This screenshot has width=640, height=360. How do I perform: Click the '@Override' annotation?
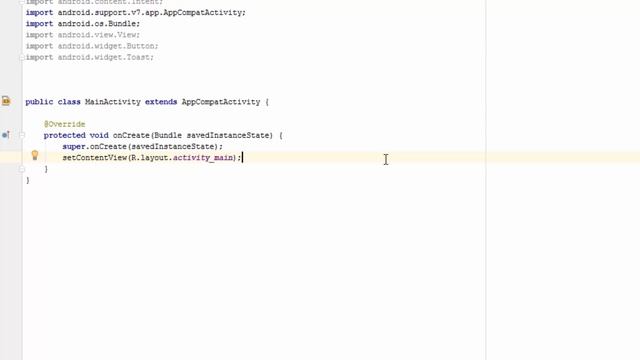(x=64, y=124)
